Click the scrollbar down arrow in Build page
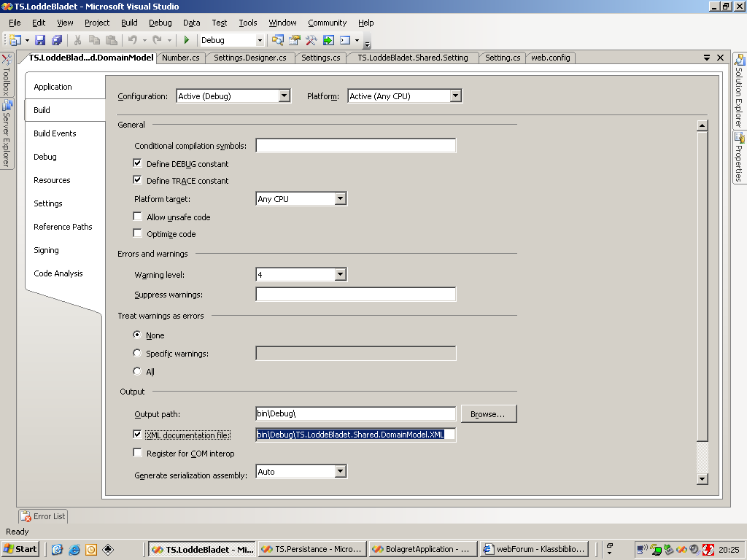Viewport: 747px width, 560px height. coord(702,478)
